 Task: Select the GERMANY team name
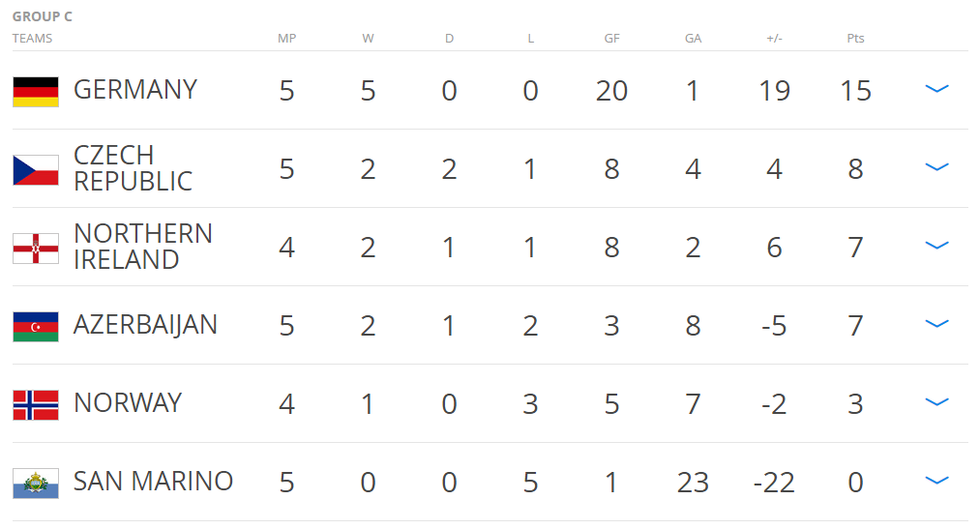(135, 90)
